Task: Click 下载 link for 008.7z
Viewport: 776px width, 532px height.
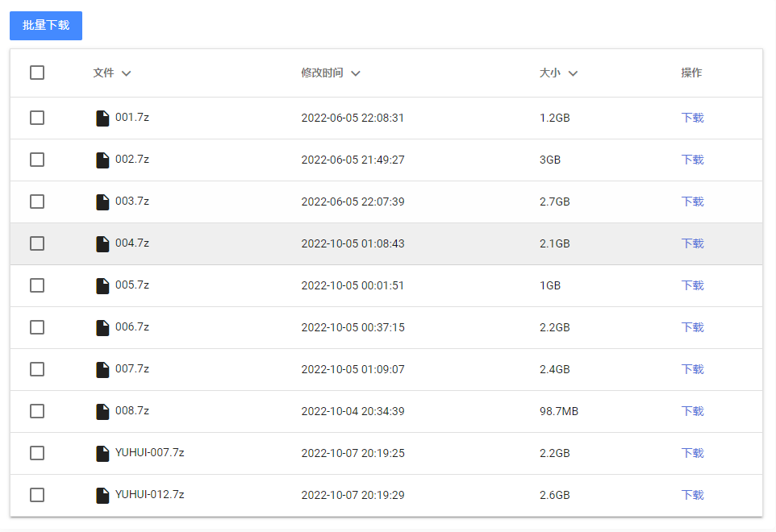Action: pos(692,411)
